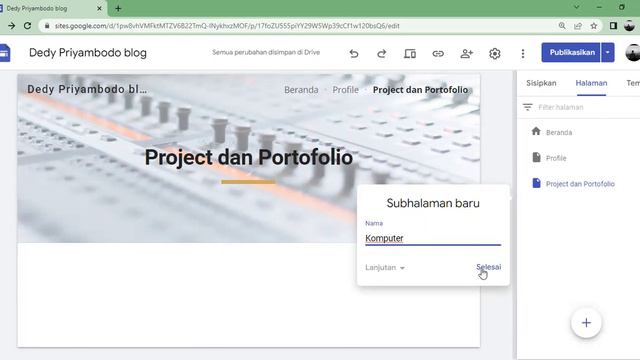The width and height of the screenshot is (640, 360).
Task: Click the copy published link icon
Action: (x=438, y=53)
